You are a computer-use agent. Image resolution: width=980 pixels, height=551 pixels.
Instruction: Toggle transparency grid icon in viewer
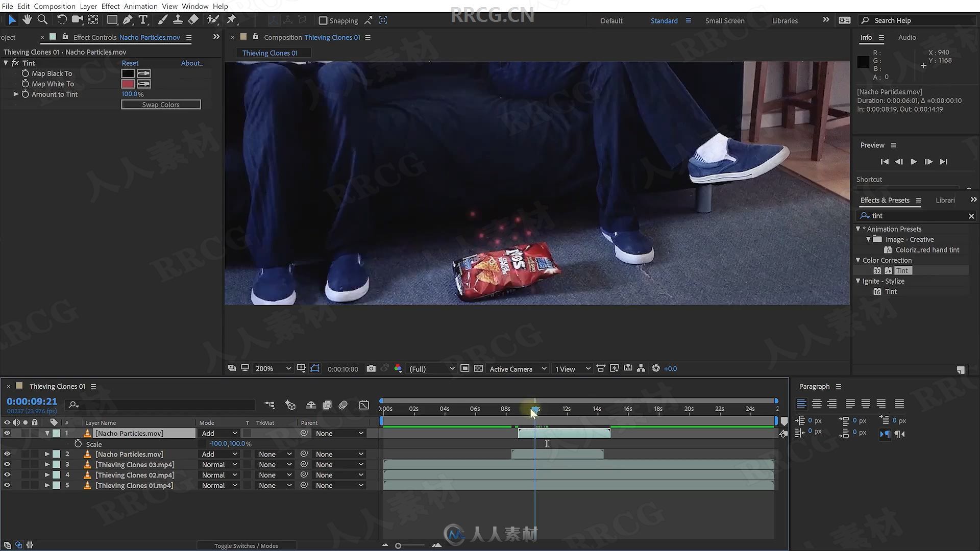478,368
